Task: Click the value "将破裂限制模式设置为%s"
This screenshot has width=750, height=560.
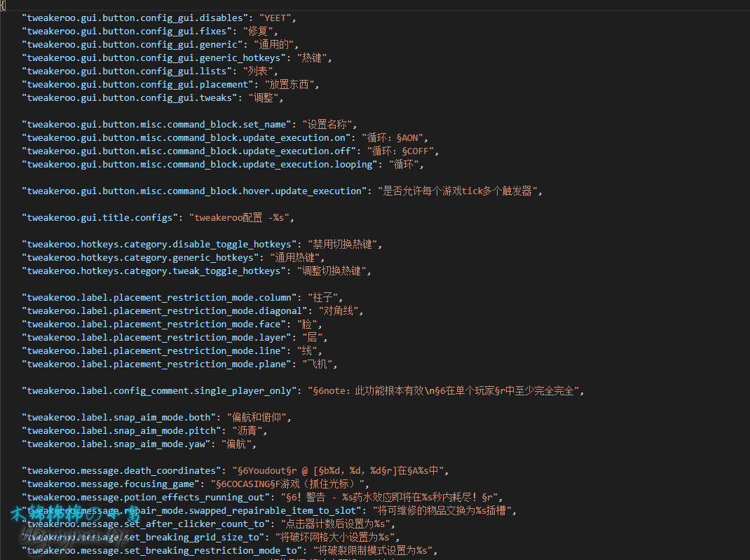Action: [373, 551]
